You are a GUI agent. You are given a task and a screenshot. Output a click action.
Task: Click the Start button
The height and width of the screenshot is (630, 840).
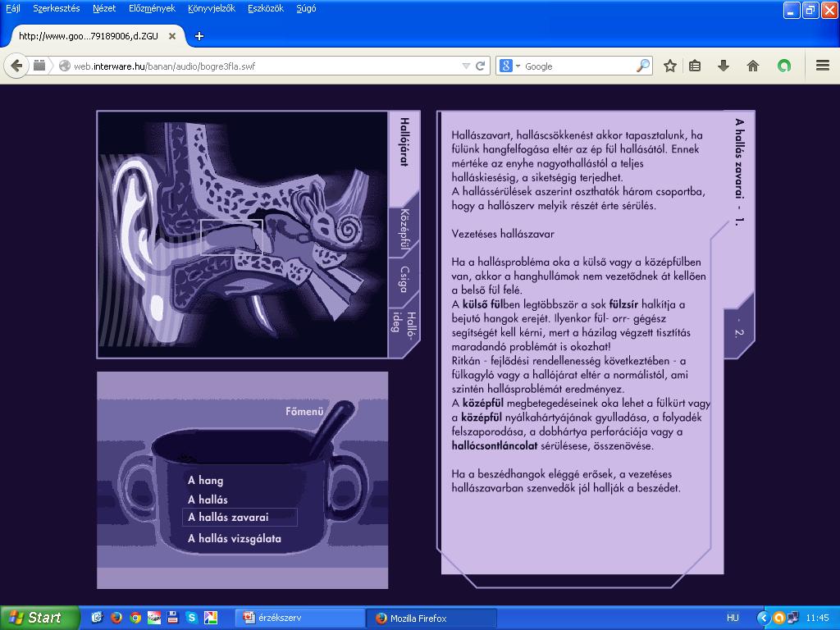pyautogui.click(x=39, y=618)
